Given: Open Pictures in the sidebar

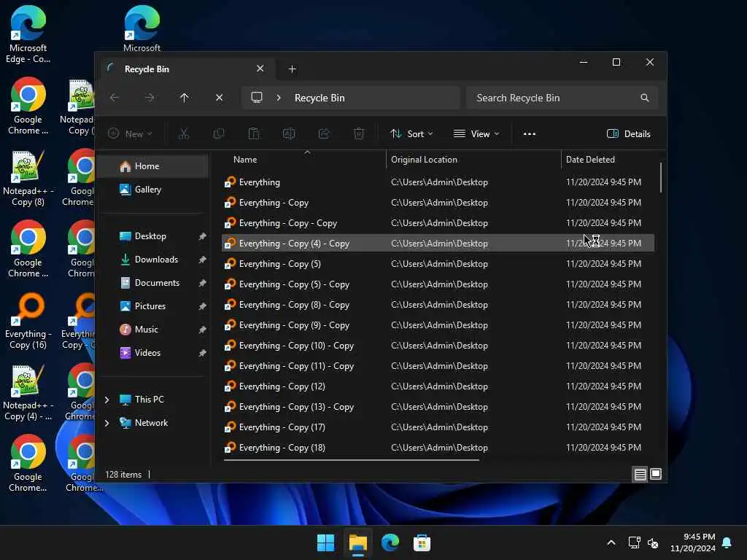Looking at the screenshot, I should click(x=150, y=306).
